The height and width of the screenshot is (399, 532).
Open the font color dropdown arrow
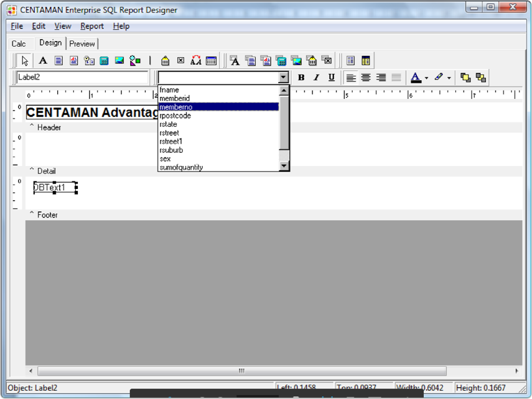pyautogui.click(x=426, y=77)
